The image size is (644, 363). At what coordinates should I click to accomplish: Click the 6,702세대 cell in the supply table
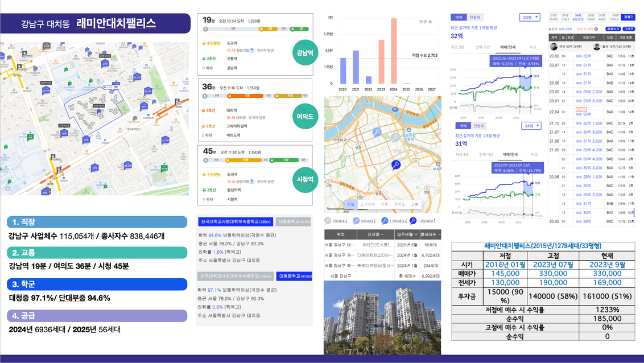(431, 255)
